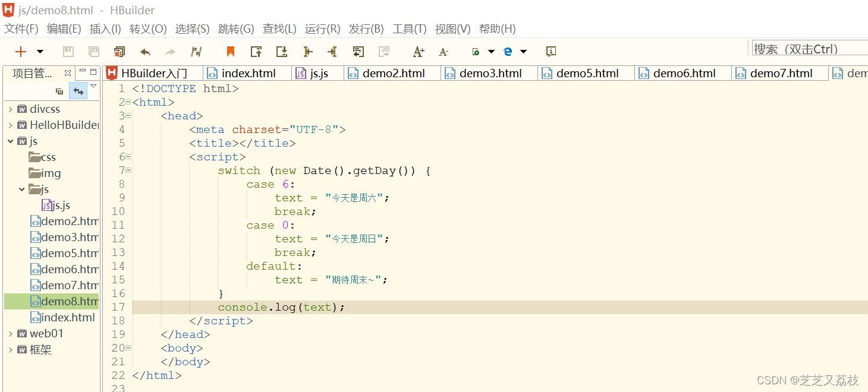Open the 插入(I) menu
Image resolution: width=868 pixels, height=392 pixels.
click(105, 29)
